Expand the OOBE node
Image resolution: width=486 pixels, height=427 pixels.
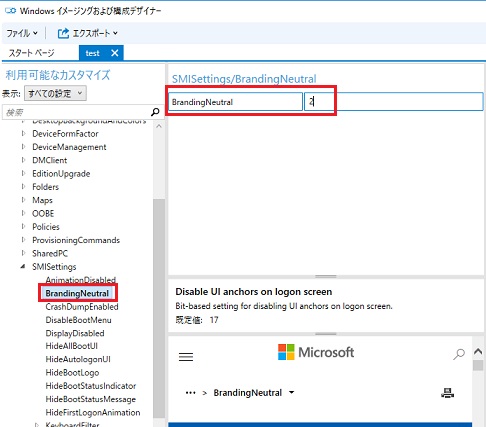tap(23, 213)
